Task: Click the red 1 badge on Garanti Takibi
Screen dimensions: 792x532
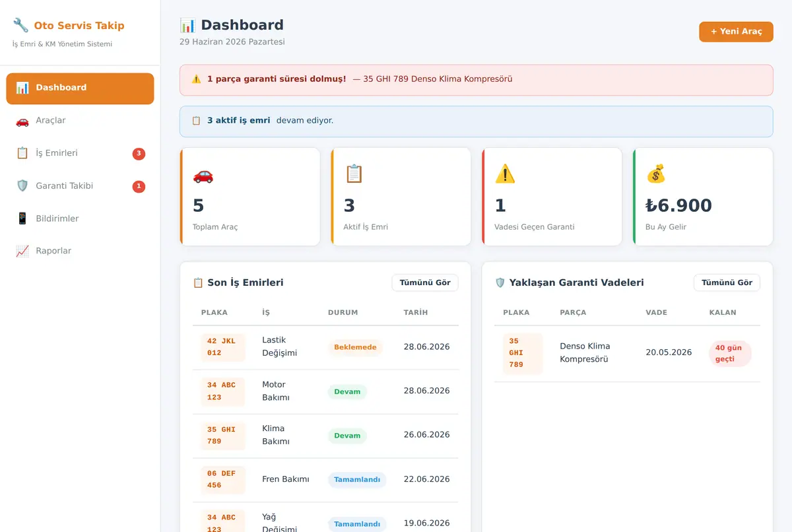Action: pos(139,187)
